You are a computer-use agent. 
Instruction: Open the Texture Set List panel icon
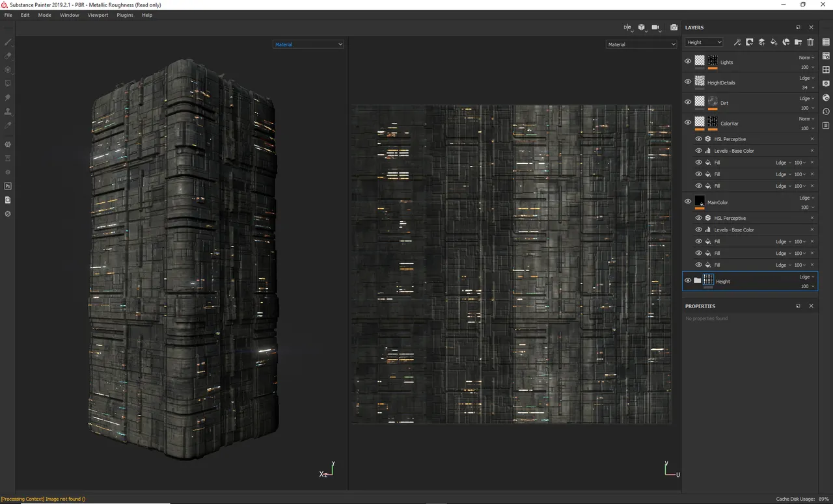tap(826, 42)
